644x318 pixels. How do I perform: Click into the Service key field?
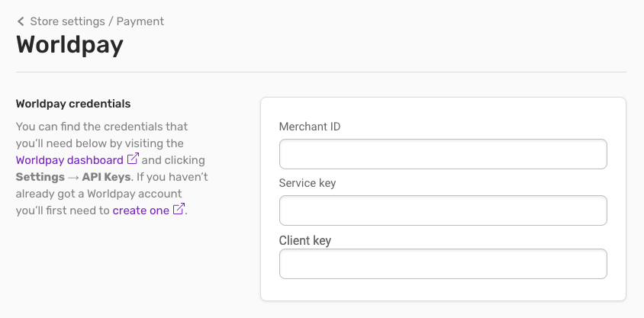443,210
